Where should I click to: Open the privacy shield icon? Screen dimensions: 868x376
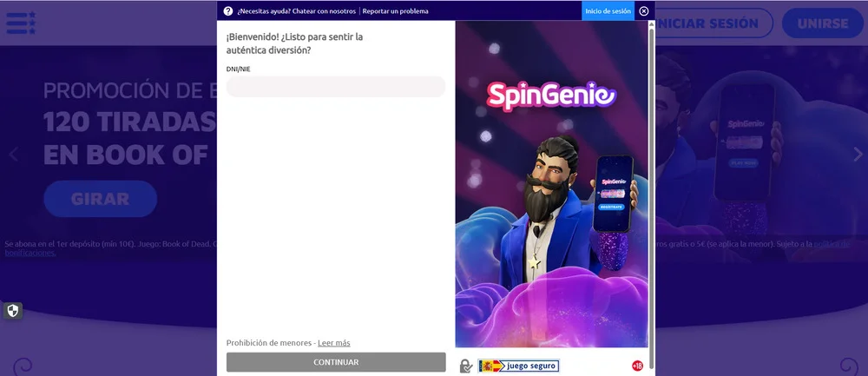coord(13,311)
